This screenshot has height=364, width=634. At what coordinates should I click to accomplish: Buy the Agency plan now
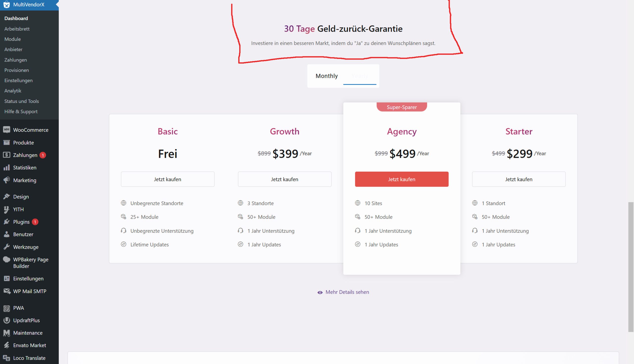point(401,179)
